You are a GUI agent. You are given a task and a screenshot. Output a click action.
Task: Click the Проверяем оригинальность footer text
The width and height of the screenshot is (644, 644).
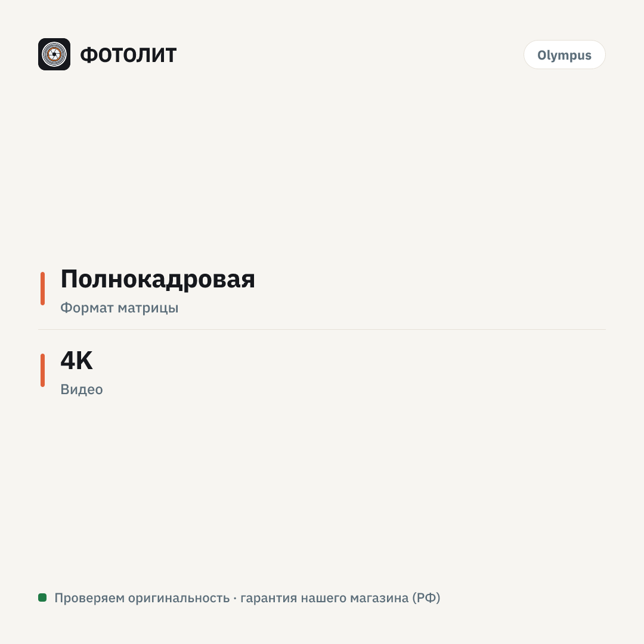(x=142, y=597)
